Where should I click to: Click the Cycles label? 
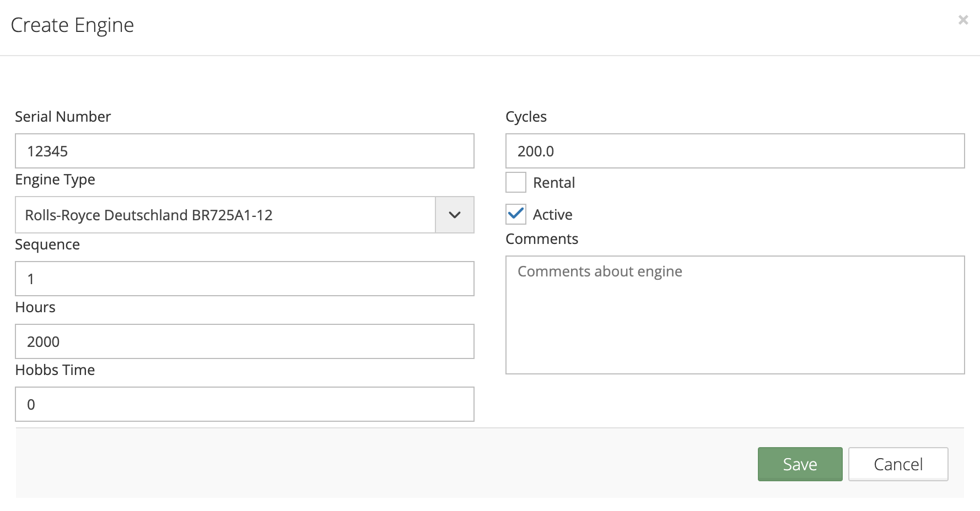pyautogui.click(x=526, y=117)
